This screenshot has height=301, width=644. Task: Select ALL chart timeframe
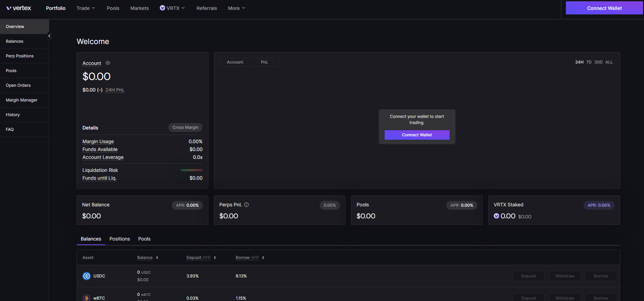point(609,62)
